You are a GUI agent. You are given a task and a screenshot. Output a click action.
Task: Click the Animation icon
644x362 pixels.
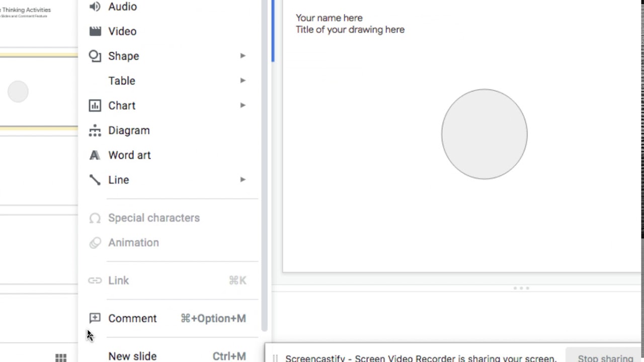[95, 242]
